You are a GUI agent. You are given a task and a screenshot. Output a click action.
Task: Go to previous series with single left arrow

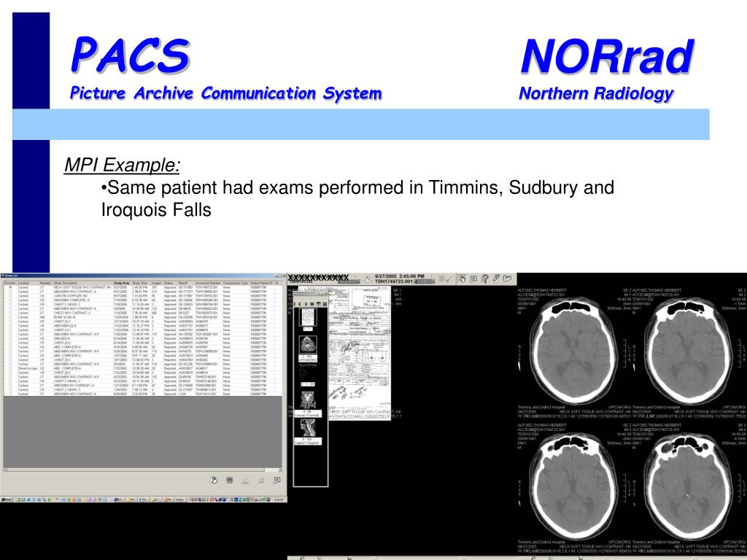[300, 304]
